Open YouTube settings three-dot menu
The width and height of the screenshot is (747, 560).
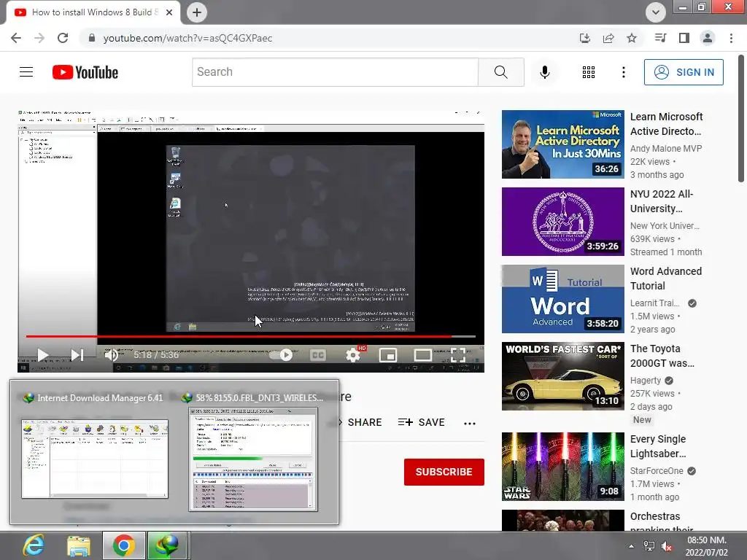pos(623,72)
